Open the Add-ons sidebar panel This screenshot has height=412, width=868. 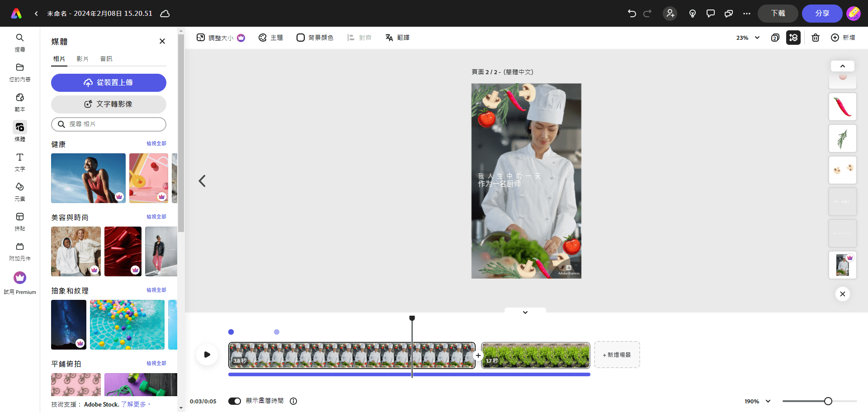pyautogui.click(x=20, y=251)
